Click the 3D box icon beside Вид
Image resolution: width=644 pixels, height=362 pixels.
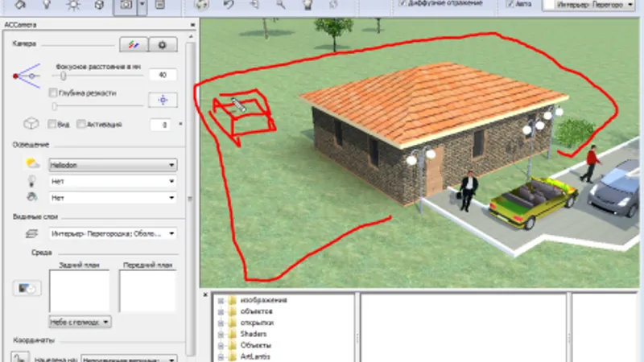31,124
